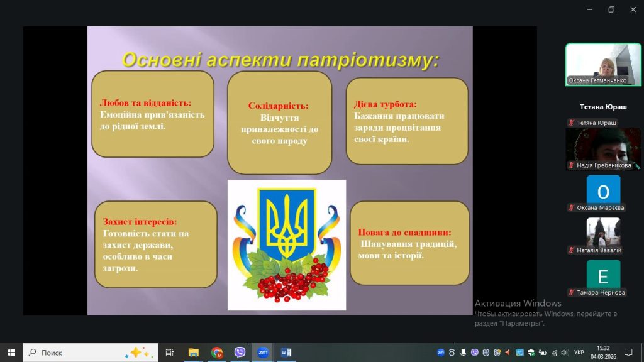
Task: Click the Windows Start button
Action: pyautogui.click(x=11, y=353)
